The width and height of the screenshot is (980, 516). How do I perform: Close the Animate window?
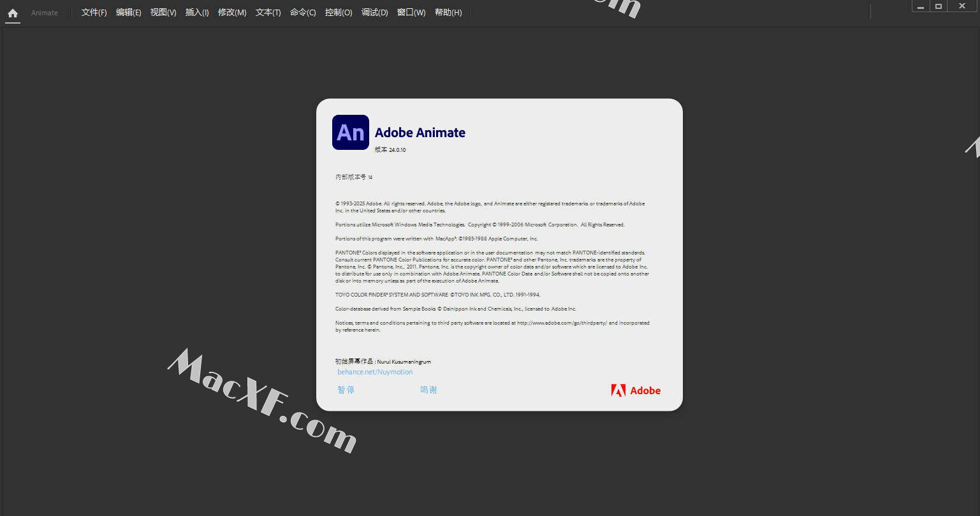click(x=962, y=6)
